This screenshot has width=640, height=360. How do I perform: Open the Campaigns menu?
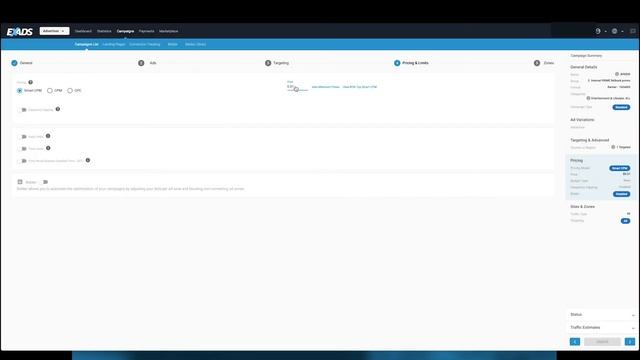pos(125,31)
